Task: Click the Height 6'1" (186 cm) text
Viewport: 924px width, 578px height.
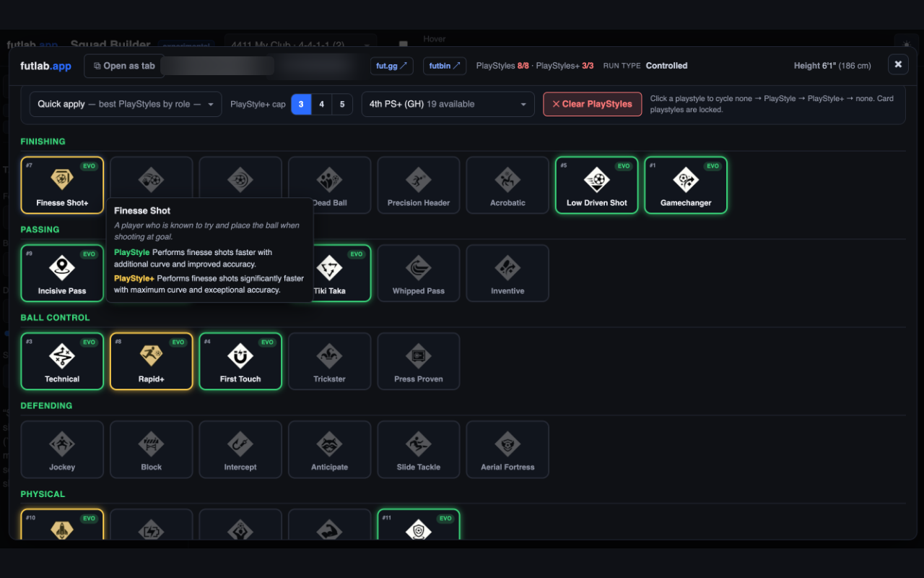Action: (832, 66)
